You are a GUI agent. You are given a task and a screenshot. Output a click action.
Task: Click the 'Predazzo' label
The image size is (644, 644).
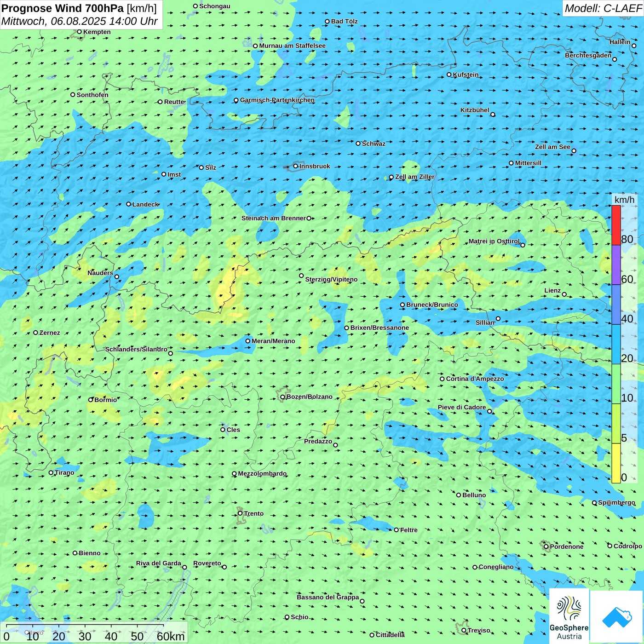click(318, 441)
